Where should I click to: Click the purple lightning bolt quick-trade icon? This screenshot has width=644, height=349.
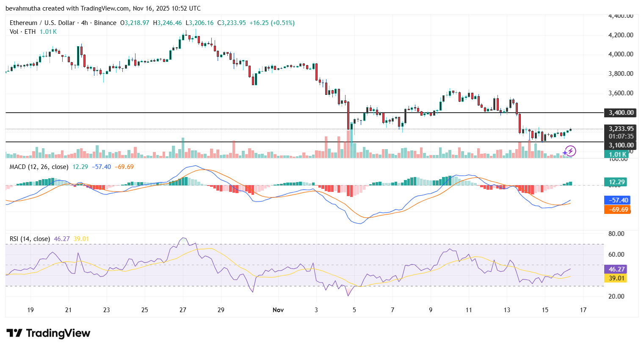(x=569, y=151)
